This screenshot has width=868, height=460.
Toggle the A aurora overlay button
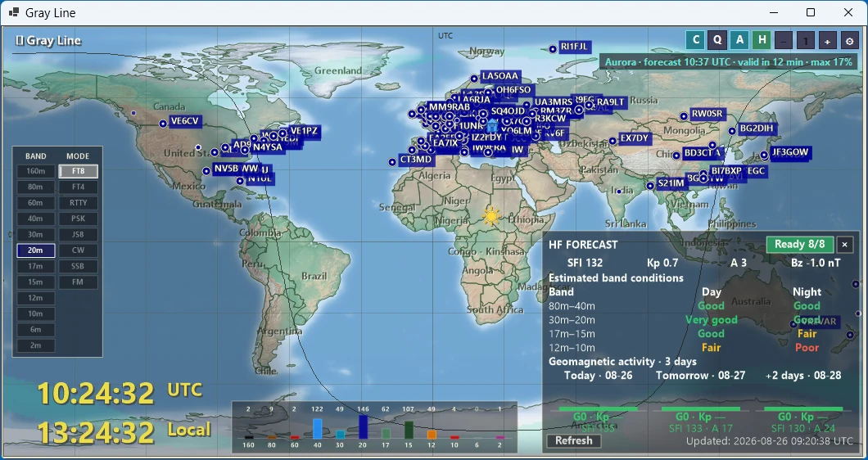pyautogui.click(x=739, y=40)
